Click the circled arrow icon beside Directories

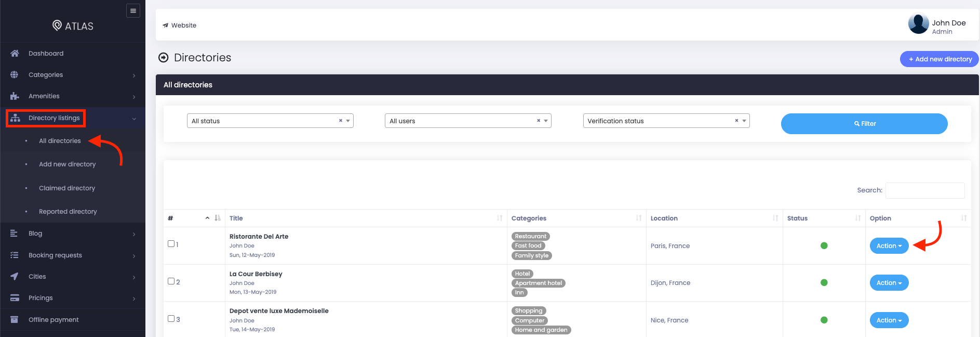pyautogui.click(x=164, y=58)
